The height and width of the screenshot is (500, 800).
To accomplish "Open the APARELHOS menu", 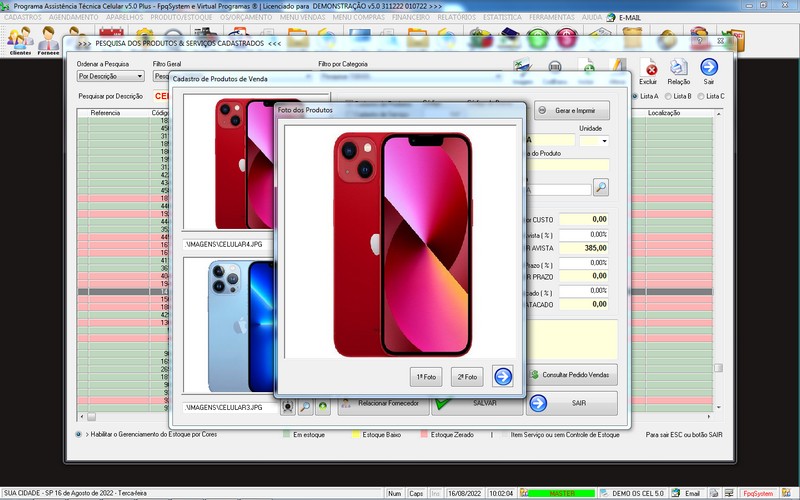I will (124, 17).
